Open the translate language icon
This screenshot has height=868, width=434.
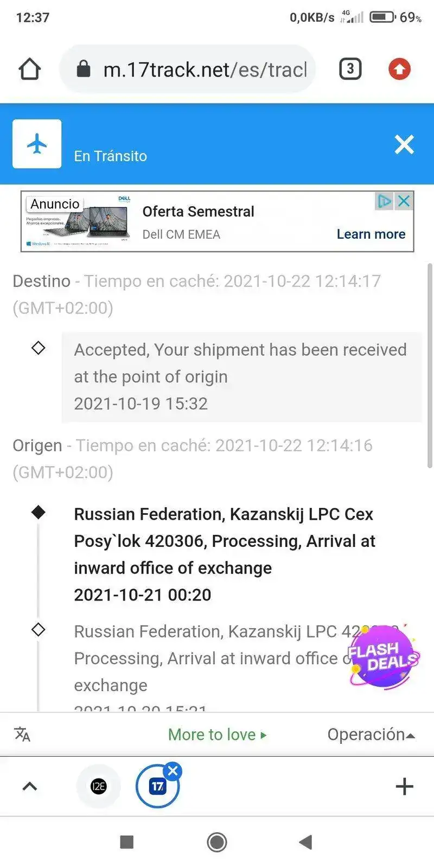pos(22,735)
